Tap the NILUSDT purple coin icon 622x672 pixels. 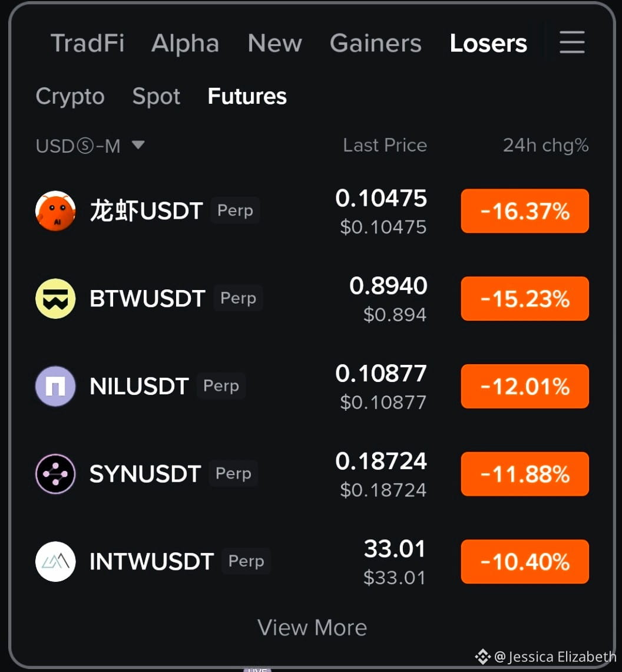click(x=55, y=386)
